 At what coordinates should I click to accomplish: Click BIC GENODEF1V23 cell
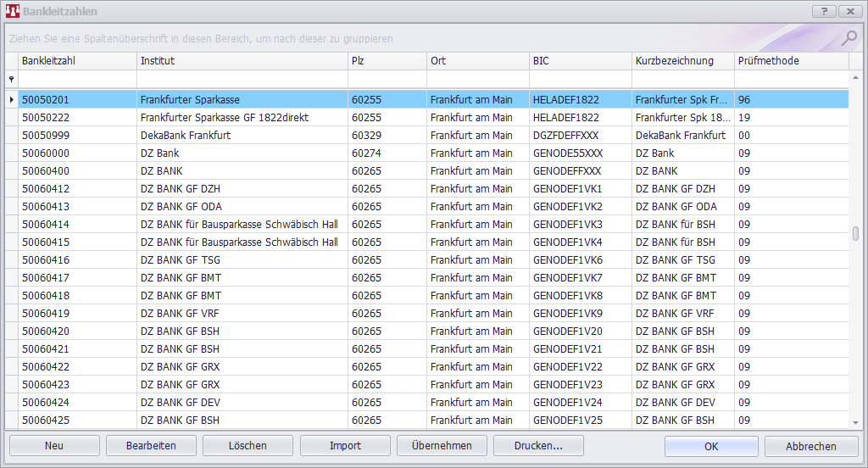[x=581, y=384]
